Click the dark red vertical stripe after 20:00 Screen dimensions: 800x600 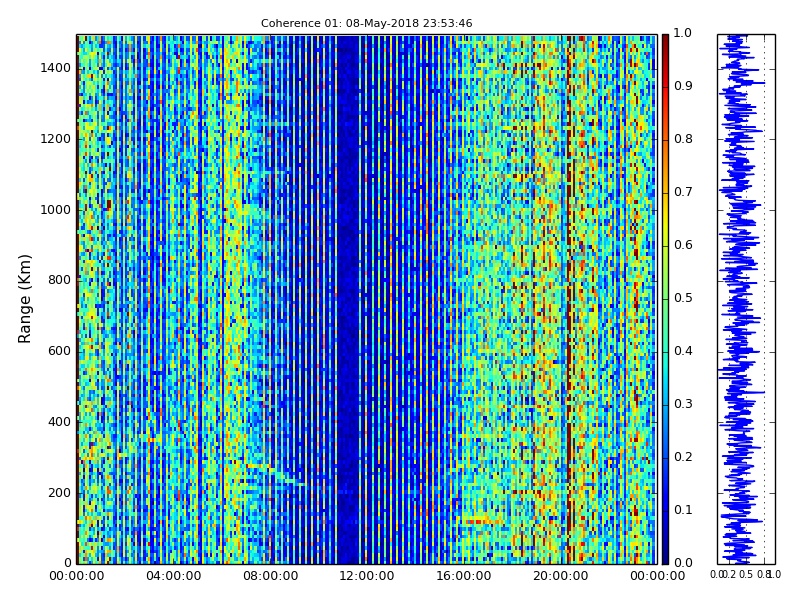point(569,299)
